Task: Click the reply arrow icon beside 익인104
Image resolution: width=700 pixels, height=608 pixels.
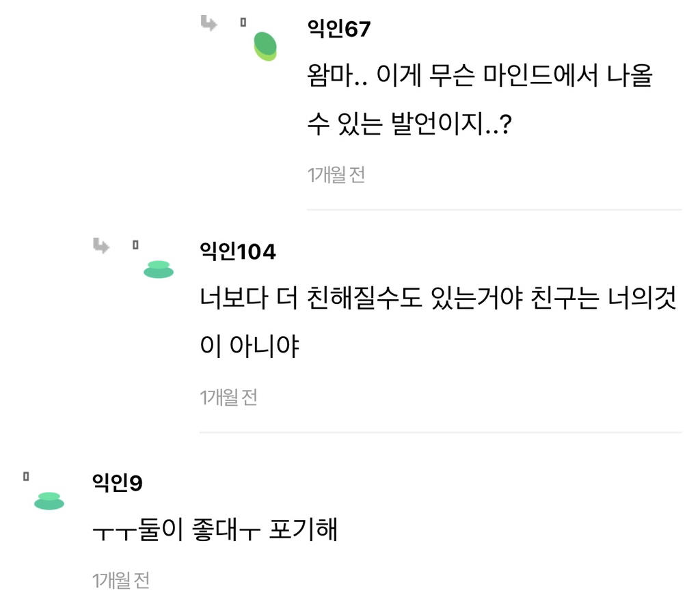Action: (101, 246)
